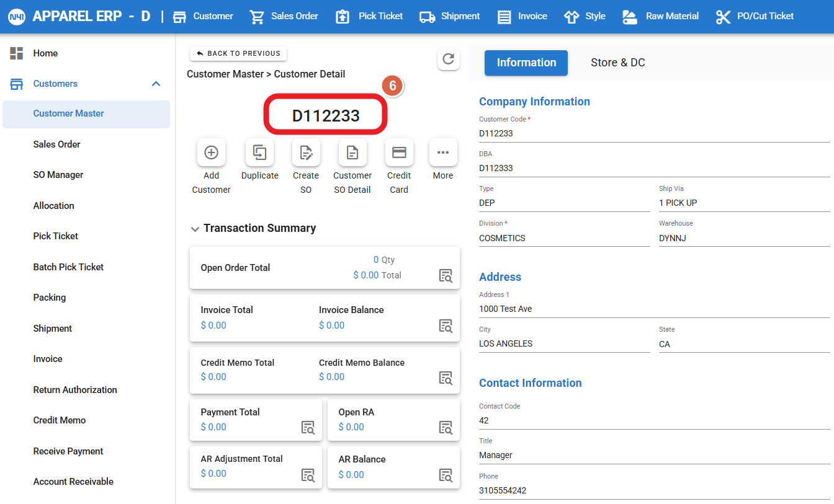Screen dimensions: 834x504
Task: Open the Create SO icon
Action: pyautogui.click(x=306, y=153)
